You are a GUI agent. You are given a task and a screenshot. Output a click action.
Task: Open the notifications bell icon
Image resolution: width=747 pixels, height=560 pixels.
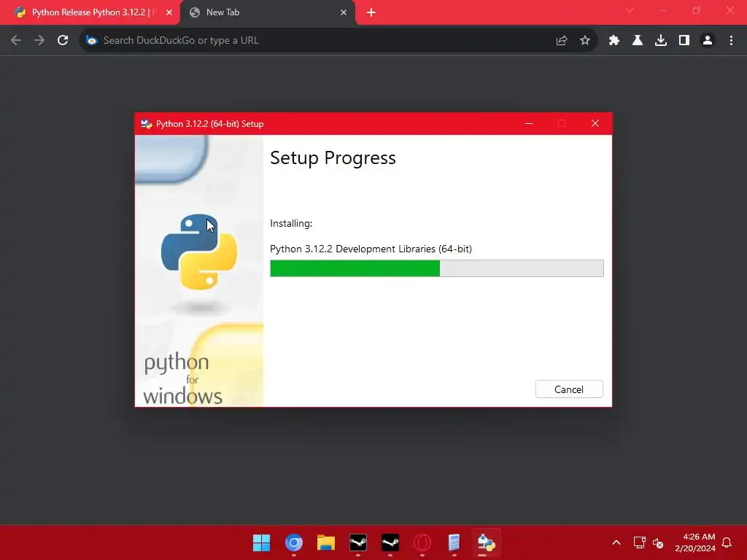(727, 542)
